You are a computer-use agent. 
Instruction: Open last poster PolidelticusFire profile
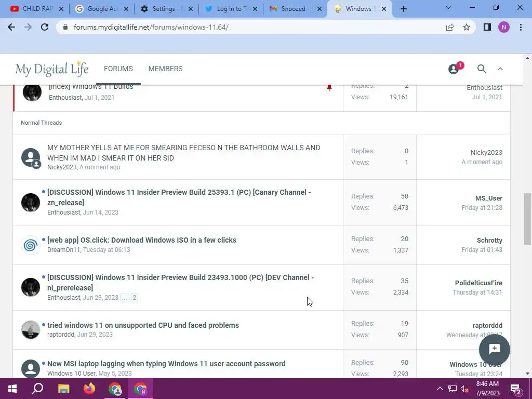[478, 283]
